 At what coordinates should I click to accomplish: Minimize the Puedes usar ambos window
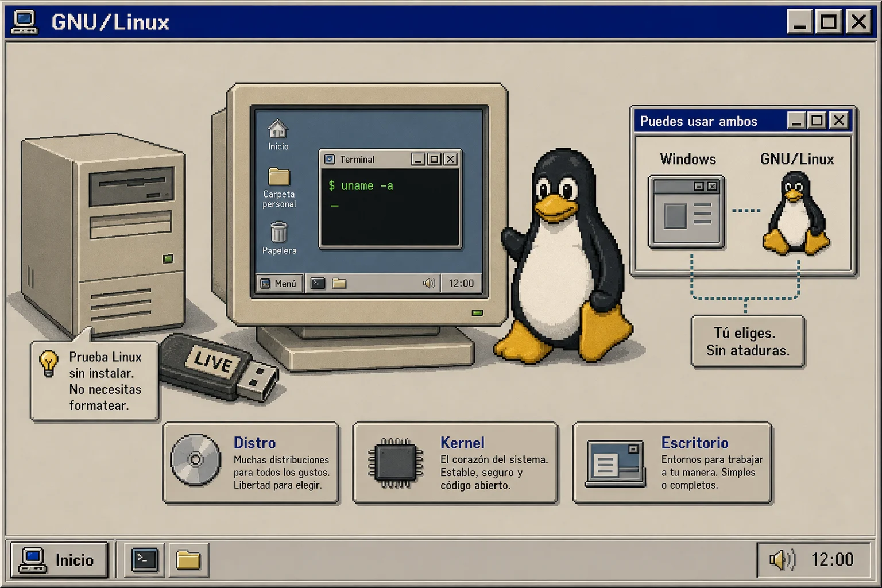[796, 121]
